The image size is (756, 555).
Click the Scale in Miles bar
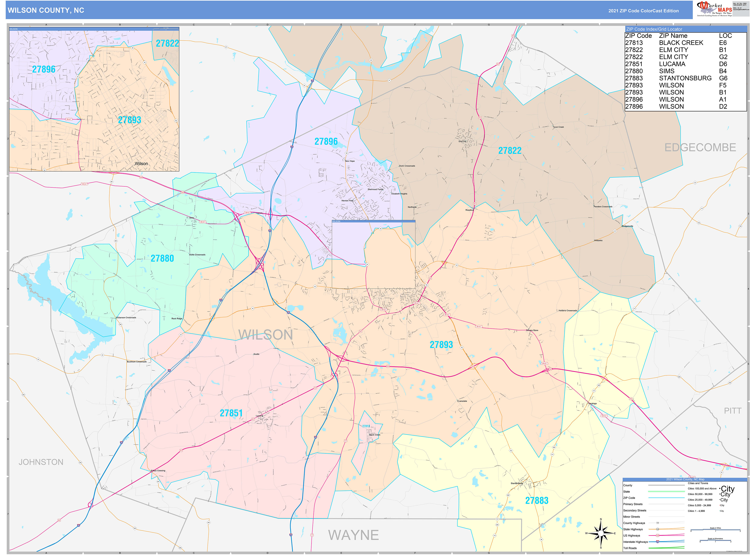[716, 530]
